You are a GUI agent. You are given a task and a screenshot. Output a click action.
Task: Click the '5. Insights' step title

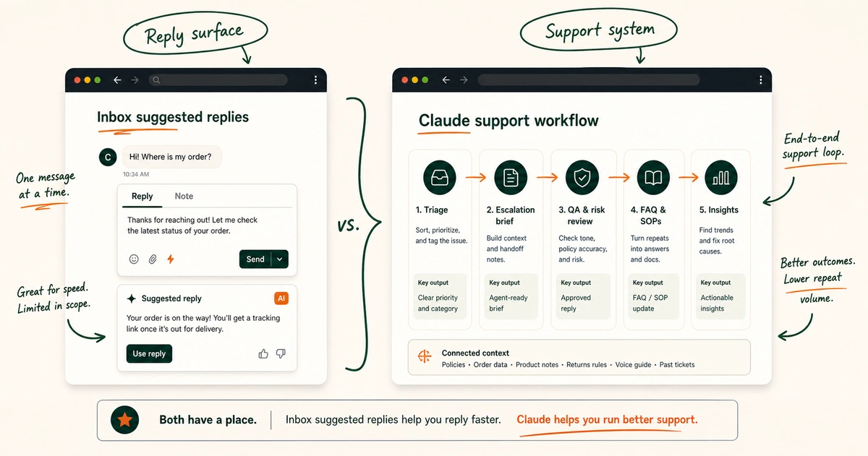point(719,210)
